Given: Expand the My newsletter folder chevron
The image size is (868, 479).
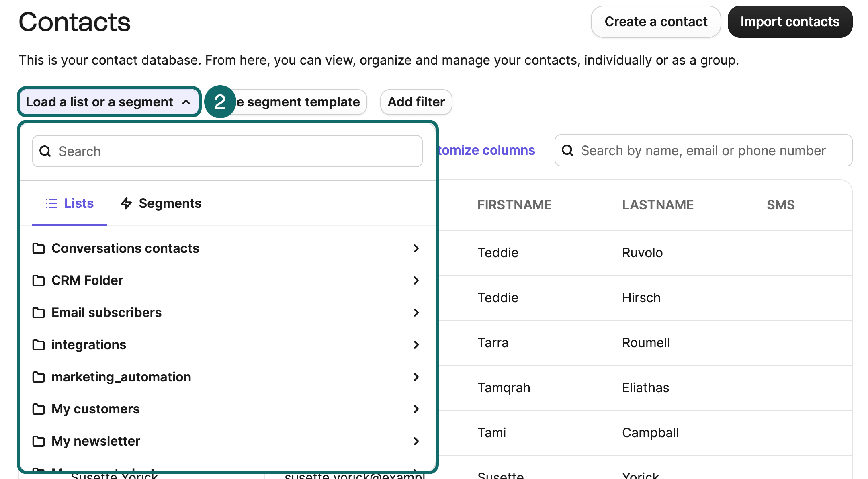Looking at the screenshot, I should point(416,441).
